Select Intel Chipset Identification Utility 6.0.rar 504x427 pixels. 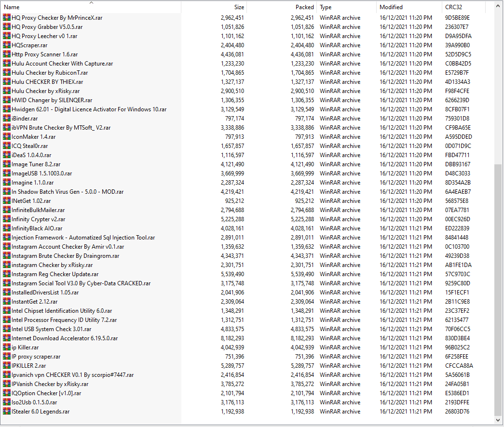tap(62, 311)
